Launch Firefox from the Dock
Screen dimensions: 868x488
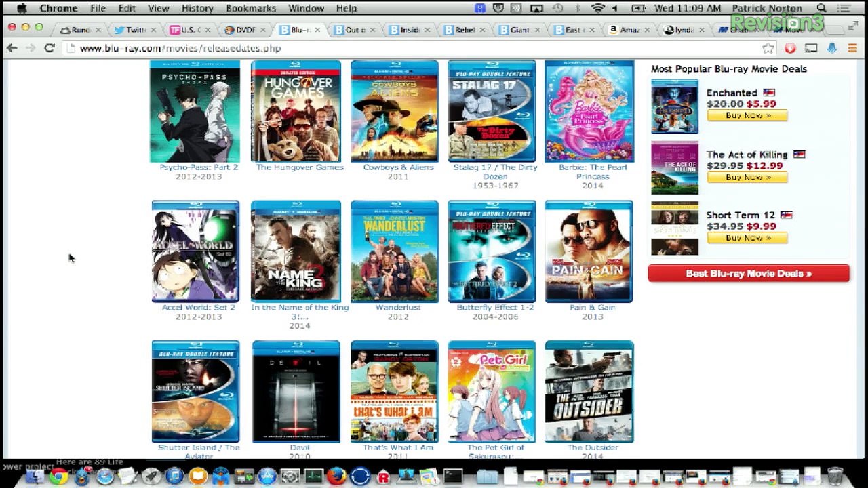pos(336,476)
